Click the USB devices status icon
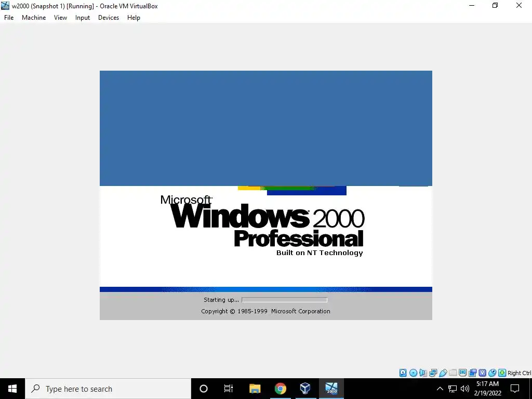 tap(443, 373)
